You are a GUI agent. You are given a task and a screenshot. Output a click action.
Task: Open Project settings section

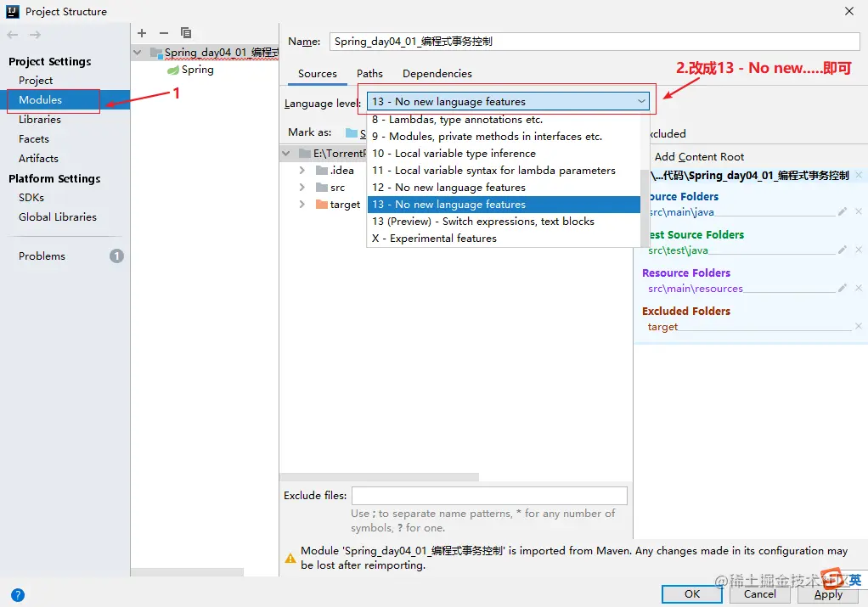pyautogui.click(x=36, y=81)
